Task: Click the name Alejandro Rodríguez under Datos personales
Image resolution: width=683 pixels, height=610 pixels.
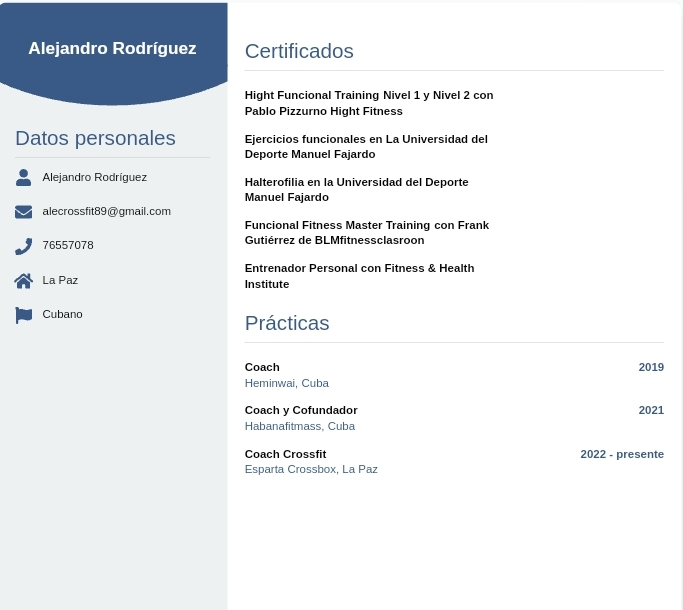Action: (x=95, y=177)
